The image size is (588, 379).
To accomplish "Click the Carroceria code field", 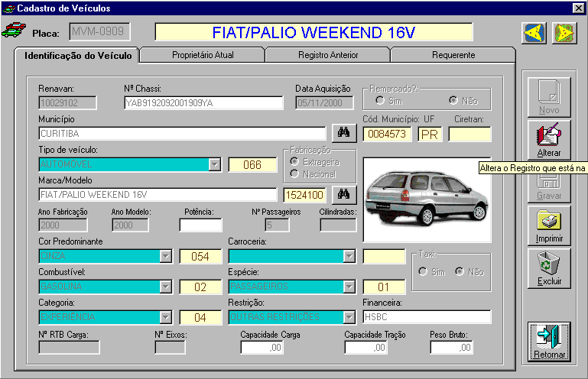I will [x=384, y=257].
